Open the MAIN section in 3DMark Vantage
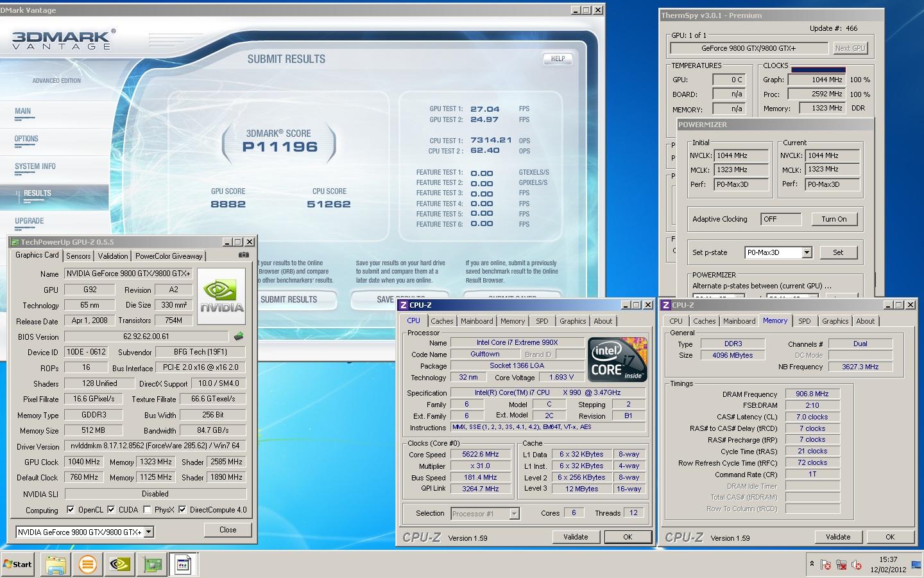 23,112
